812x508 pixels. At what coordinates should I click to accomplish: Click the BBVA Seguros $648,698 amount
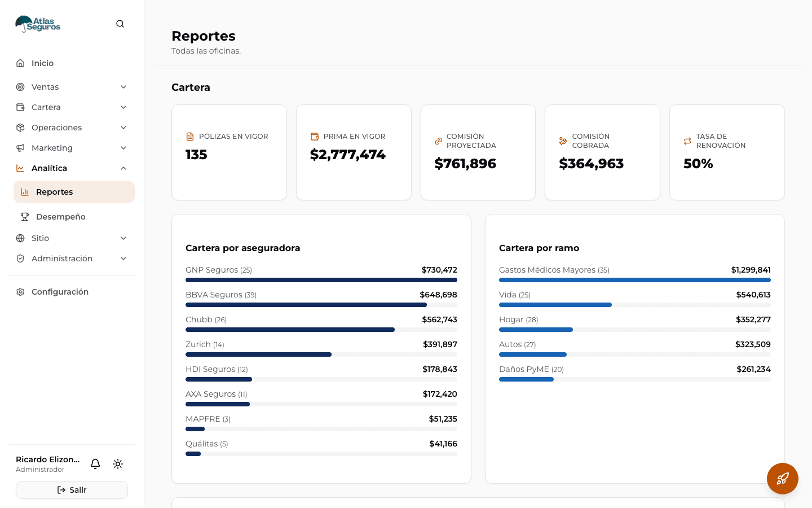[x=439, y=295]
